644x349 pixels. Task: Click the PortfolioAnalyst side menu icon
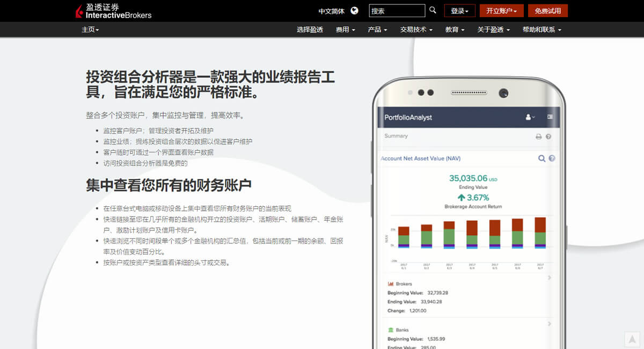click(x=550, y=117)
